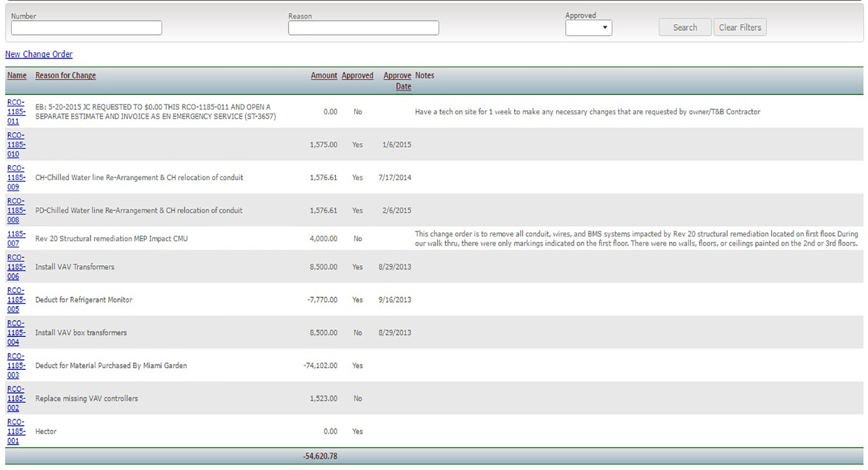The width and height of the screenshot is (868, 470).
Task: Sort the list by Amount column
Action: [x=324, y=76]
